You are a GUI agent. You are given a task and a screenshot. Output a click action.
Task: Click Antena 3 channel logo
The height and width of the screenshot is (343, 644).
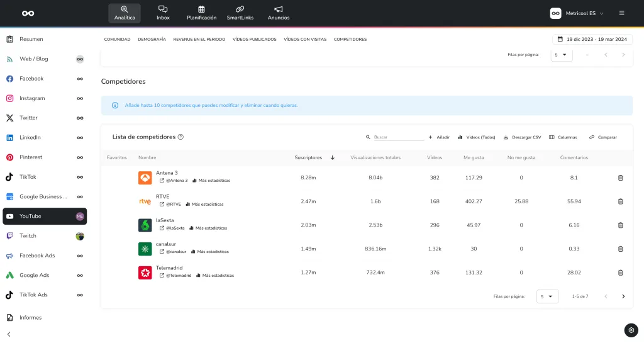click(145, 178)
